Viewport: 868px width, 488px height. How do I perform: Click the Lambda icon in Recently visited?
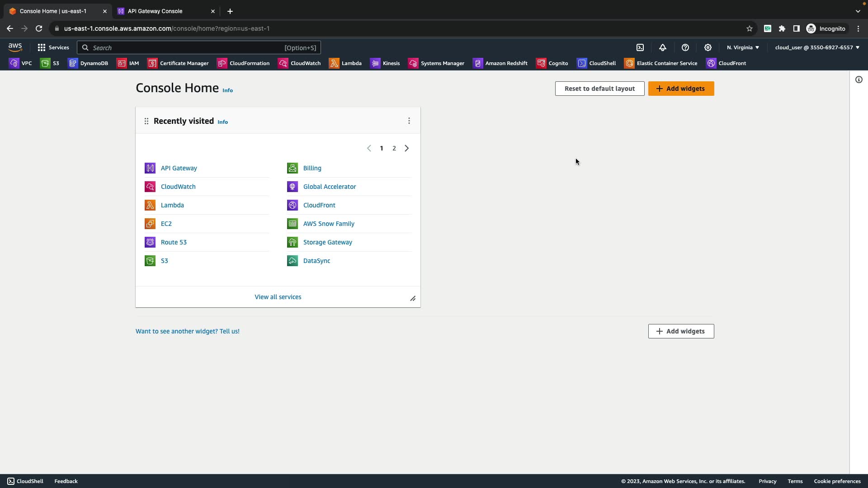click(x=150, y=205)
